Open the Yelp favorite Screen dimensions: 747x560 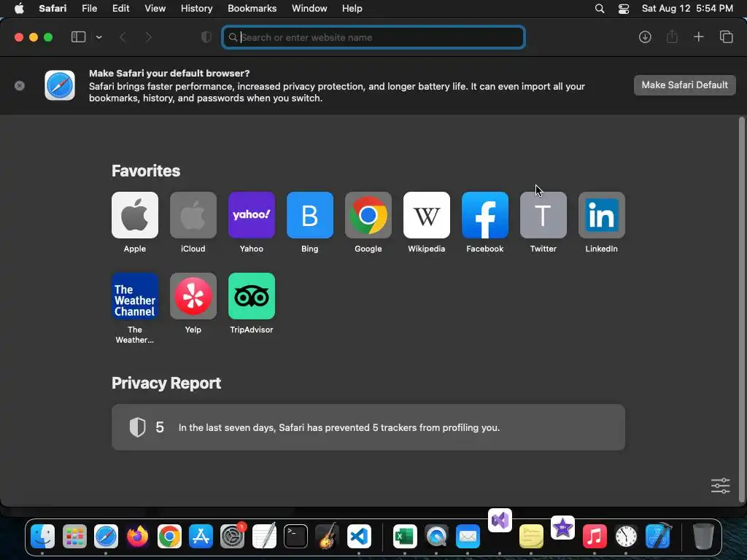click(x=193, y=296)
